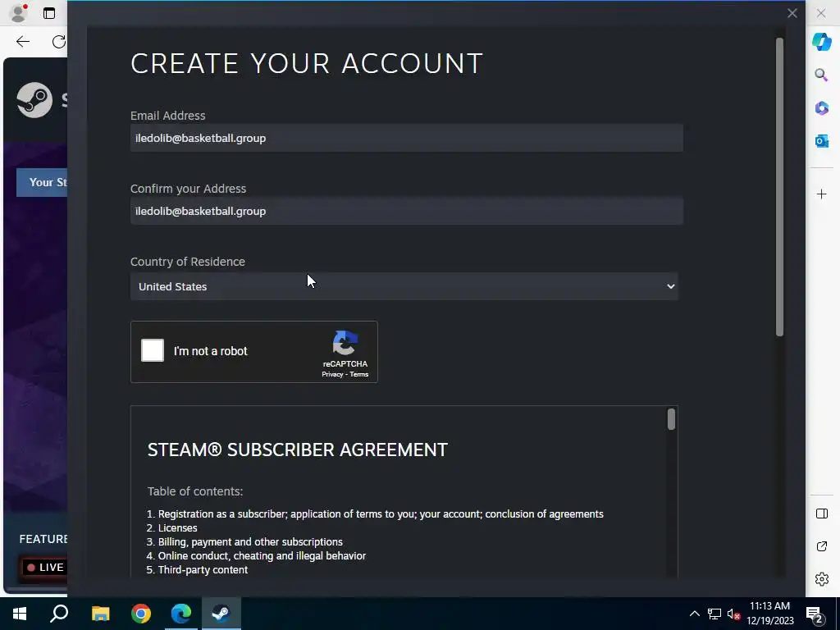
Task: Open the Country of Residence dropdown
Action: [x=404, y=286]
